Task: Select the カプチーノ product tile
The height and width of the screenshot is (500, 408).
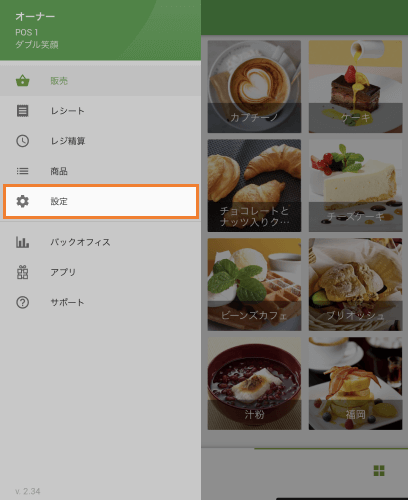Action: [254, 87]
